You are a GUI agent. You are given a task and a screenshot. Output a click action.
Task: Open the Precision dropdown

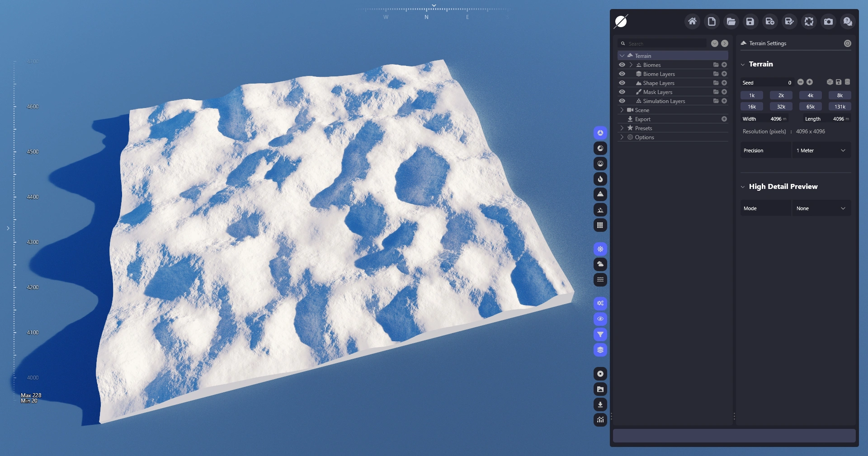pyautogui.click(x=821, y=150)
